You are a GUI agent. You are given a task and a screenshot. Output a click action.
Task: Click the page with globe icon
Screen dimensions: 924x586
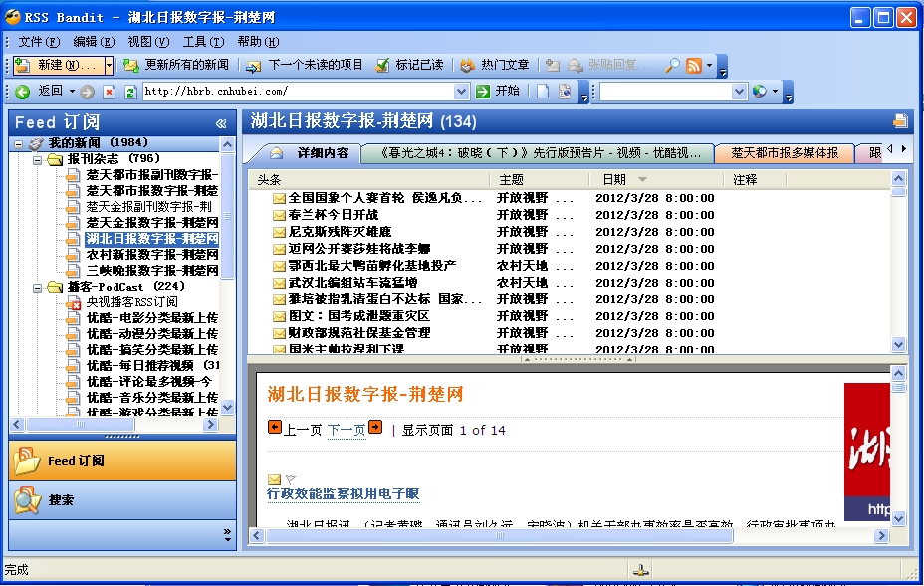[564, 92]
